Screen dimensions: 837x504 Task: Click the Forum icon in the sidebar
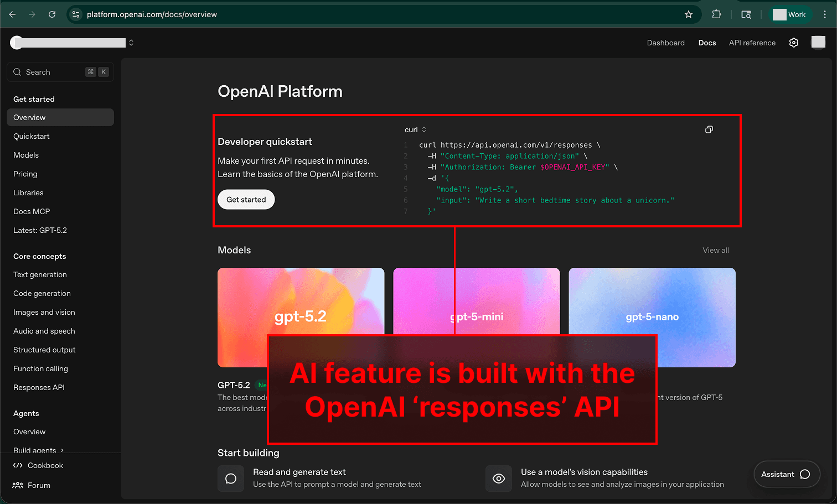(x=18, y=485)
